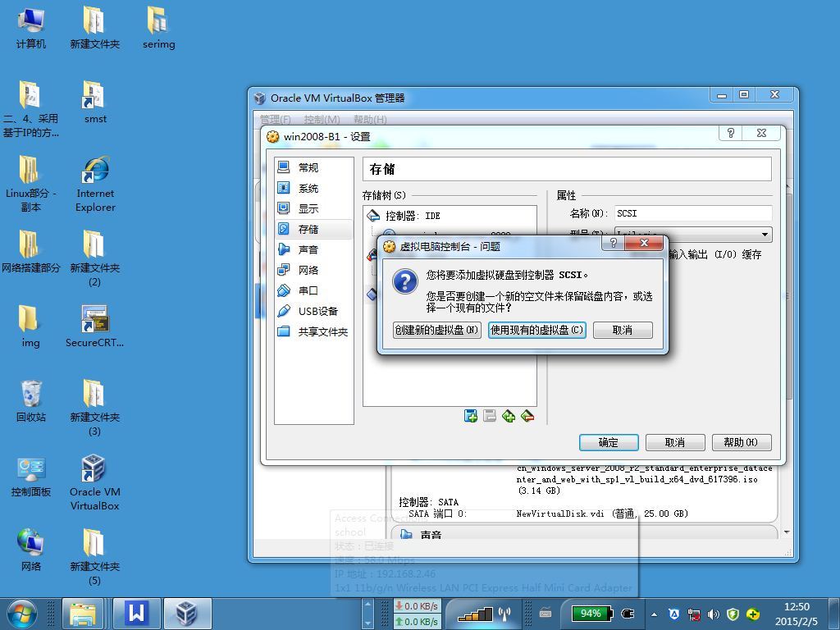Open 控制(M) menu in VirtualBox manager
The height and width of the screenshot is (630, 840).
[322, 119]
